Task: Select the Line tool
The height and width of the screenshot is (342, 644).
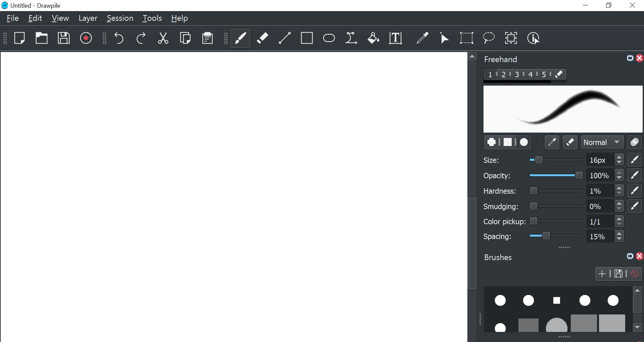Action: click(285, 38)
